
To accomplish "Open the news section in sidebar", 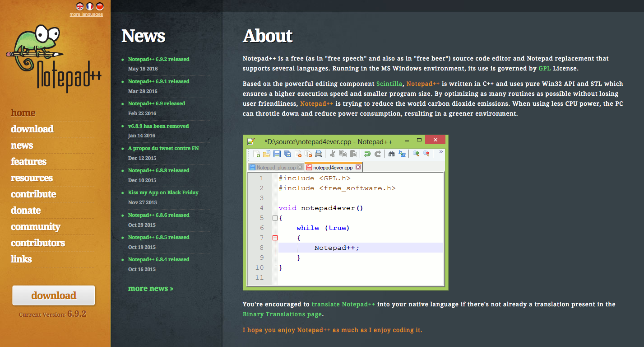I will point(22,145).
